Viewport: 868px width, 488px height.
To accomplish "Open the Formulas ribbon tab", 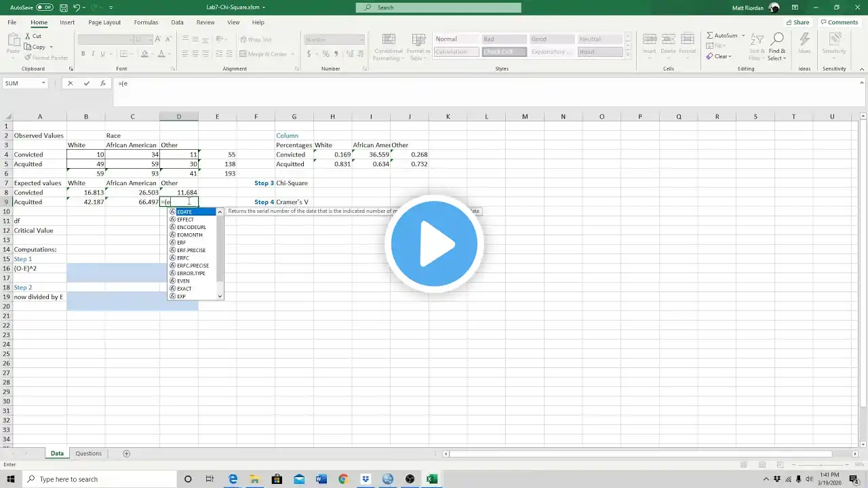I will (x=146, y=22).
